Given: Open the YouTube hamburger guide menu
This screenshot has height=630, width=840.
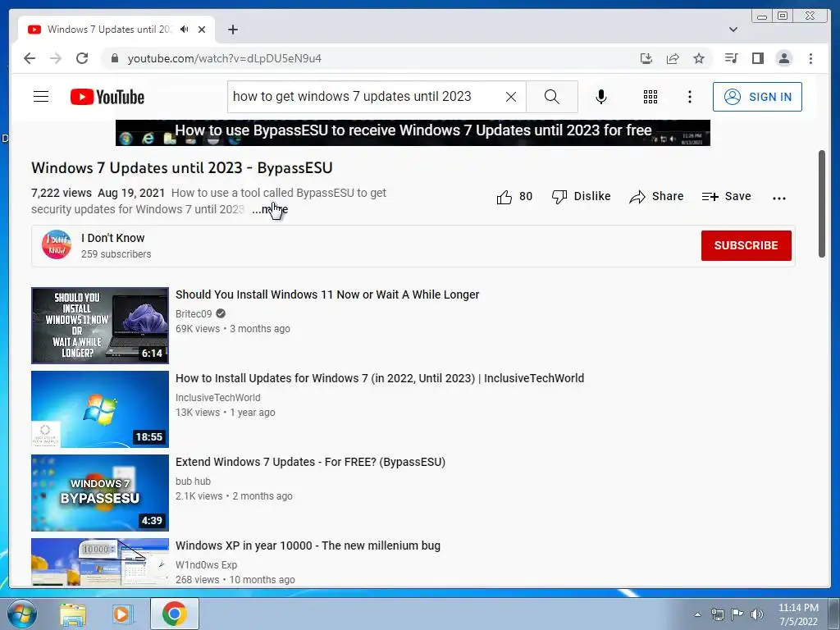Looking at the screenshot, I should (41, 97).
